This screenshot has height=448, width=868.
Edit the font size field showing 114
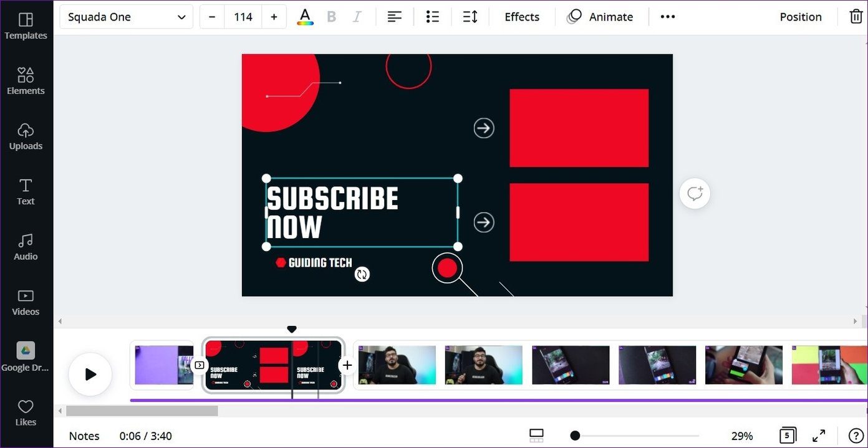(243, 17)
